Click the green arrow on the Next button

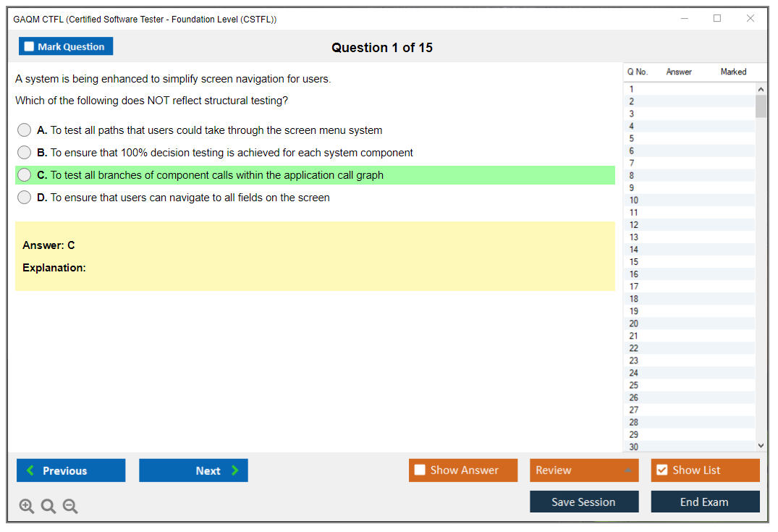(x=235, y=470)
